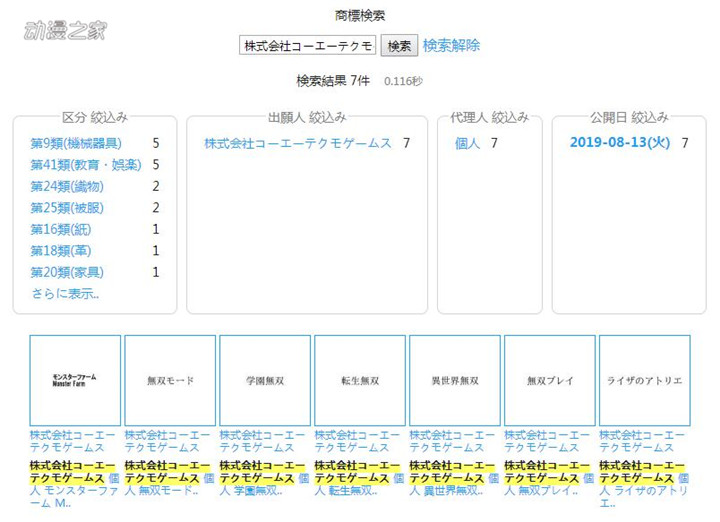
Task: Filter by publication date 2019-08-13(火)
Action: point(620,142)
